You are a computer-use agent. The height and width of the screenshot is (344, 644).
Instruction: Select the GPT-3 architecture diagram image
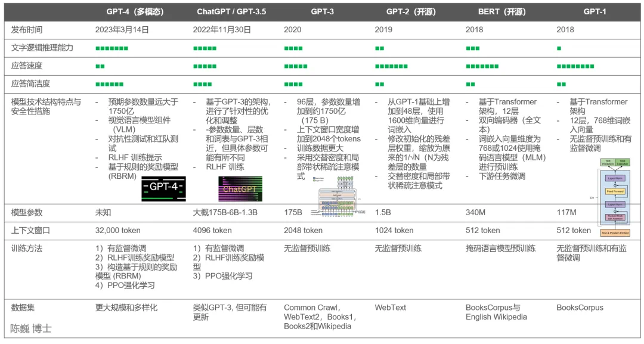(339, 196)
